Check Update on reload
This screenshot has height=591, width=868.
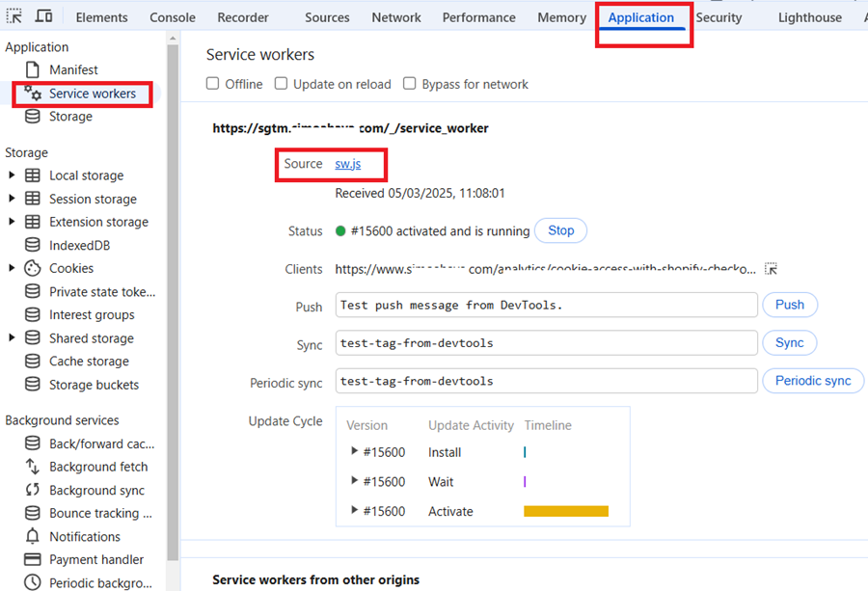coord(281,84)
